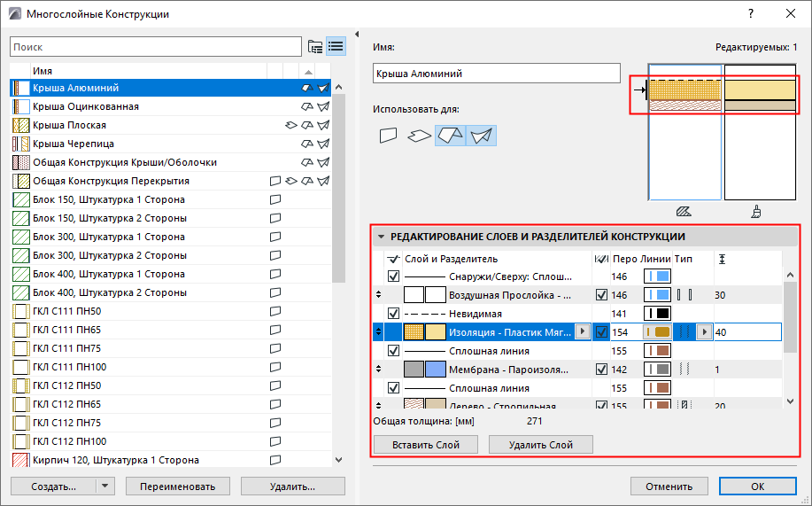Click the sort arrow in the list header
The image size is (812, 506).
(x=308, y=72)
